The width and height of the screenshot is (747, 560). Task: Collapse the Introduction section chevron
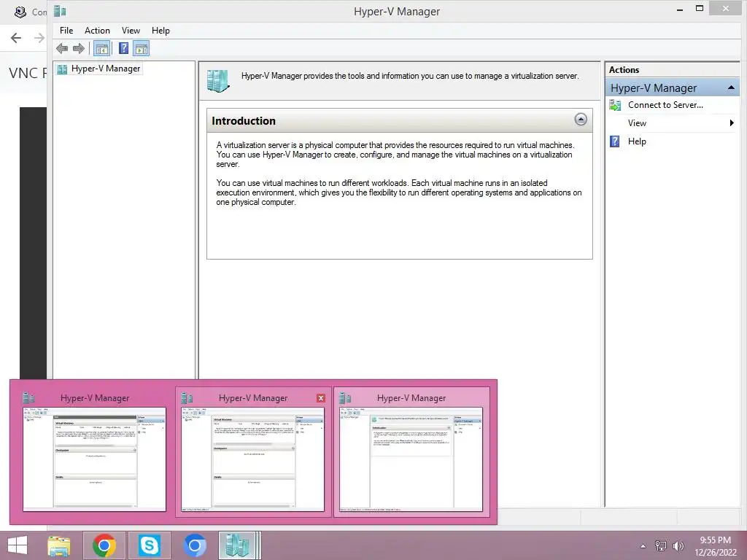point(580,120)
